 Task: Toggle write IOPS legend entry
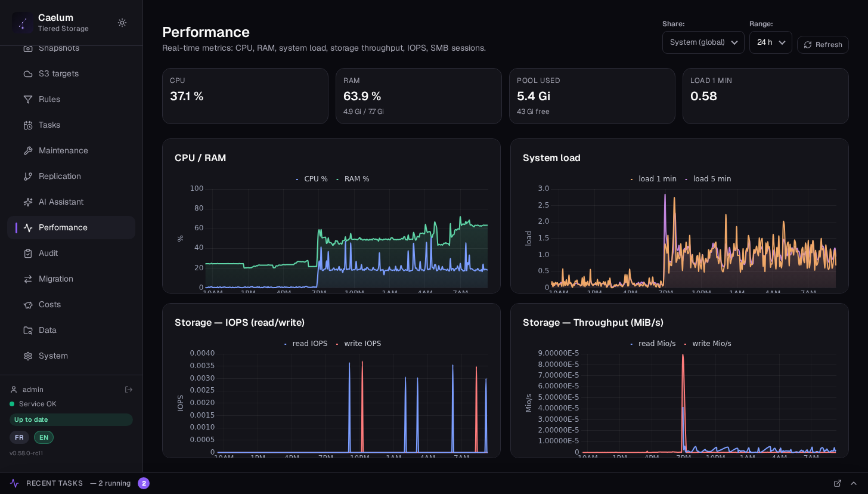point(358,344)
